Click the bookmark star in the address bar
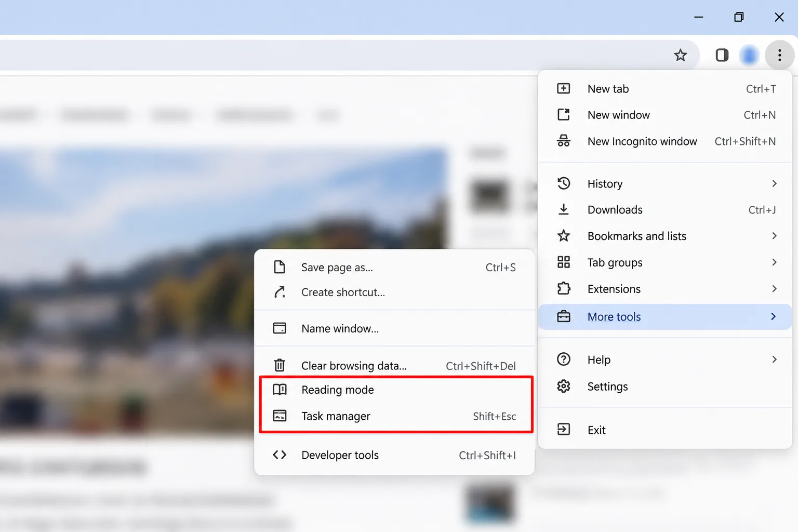798x532 pixels. pyautogui.click(x=680, y=55)
